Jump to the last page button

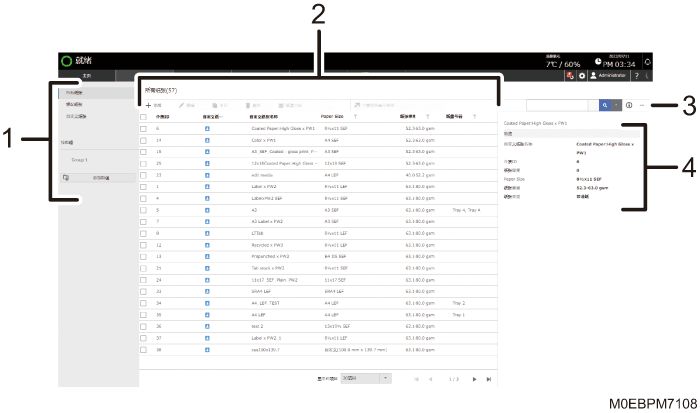coord(489,379)
